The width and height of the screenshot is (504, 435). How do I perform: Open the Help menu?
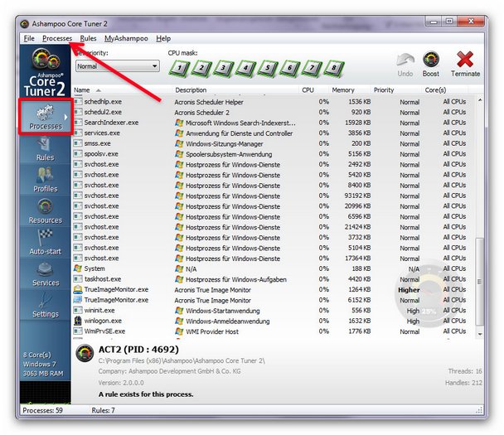click(x=163, y=39)
